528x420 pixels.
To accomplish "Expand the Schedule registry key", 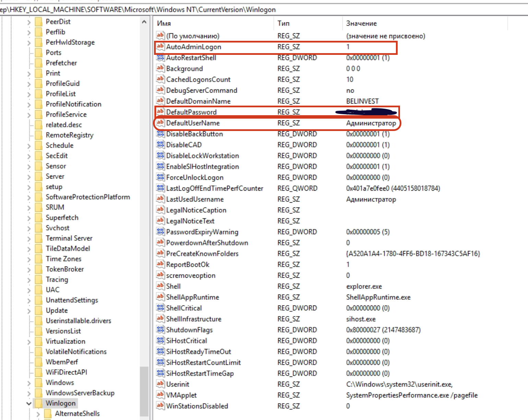I will pyautogui.click(x=29, y=146).
